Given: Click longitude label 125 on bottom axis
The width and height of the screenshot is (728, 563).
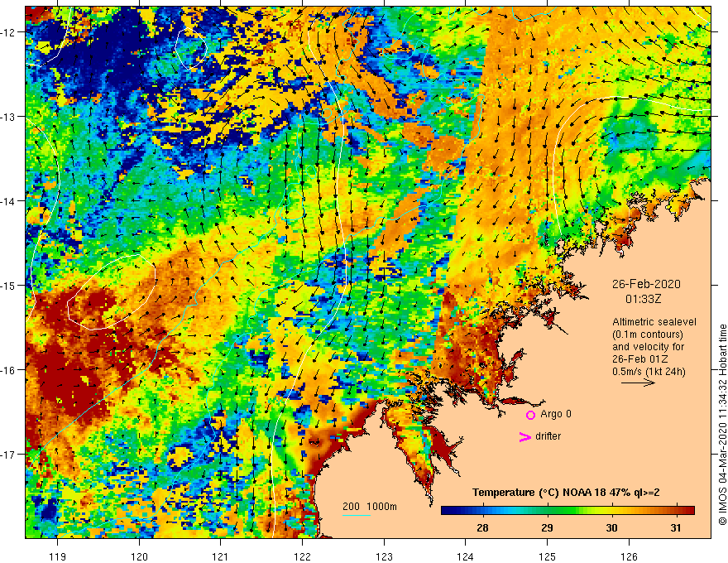Looking at the screenshot, I should [547, 556].
